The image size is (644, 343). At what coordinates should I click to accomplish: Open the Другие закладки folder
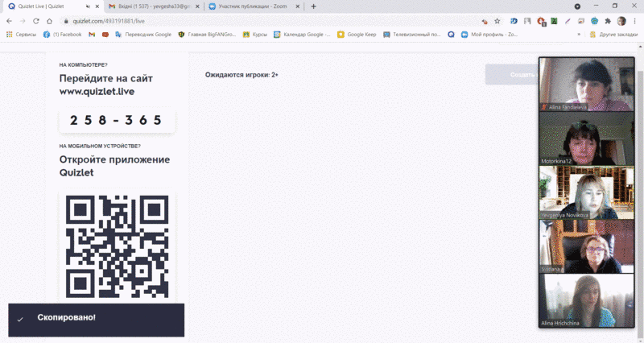(613, 35)
